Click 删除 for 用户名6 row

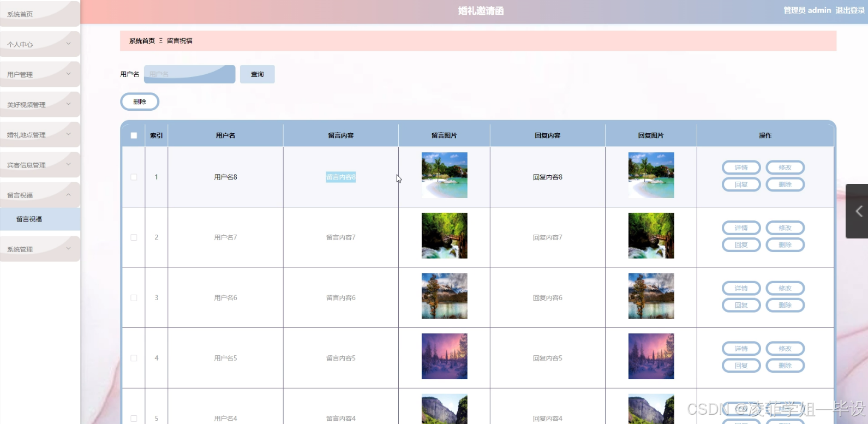click(x=785, y=305)
